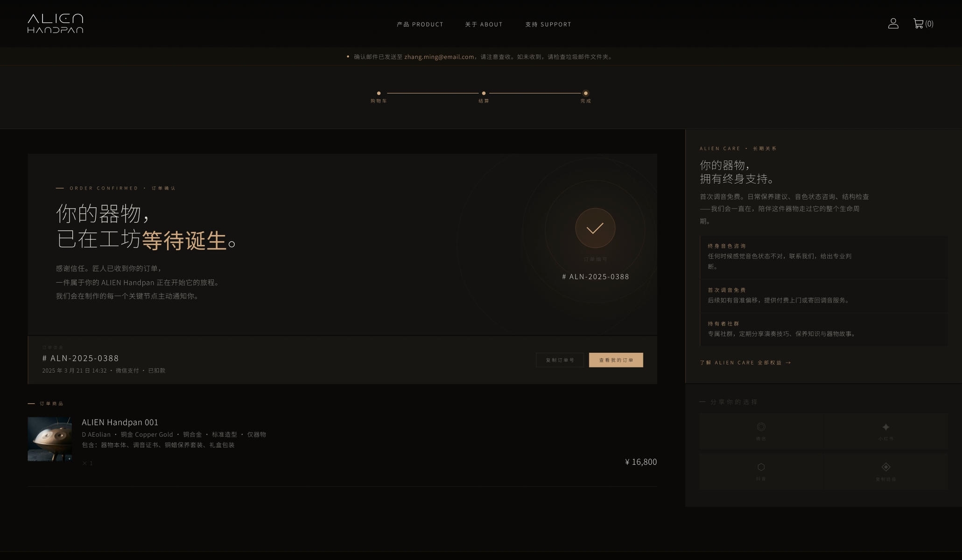Click the ALIEN Handpan 001 product title
Viewport: 962px width, 560px height.
click(x=120, y=422)
